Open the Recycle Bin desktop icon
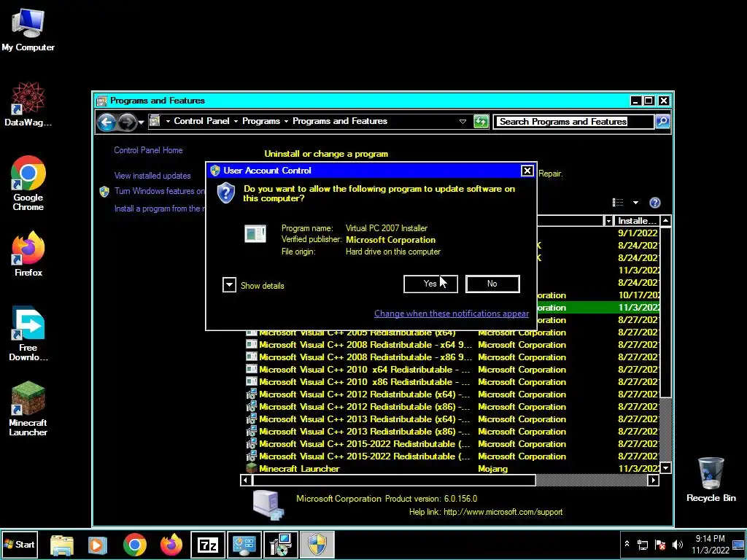This screenshot has height=560, width=747. point(711,480)
